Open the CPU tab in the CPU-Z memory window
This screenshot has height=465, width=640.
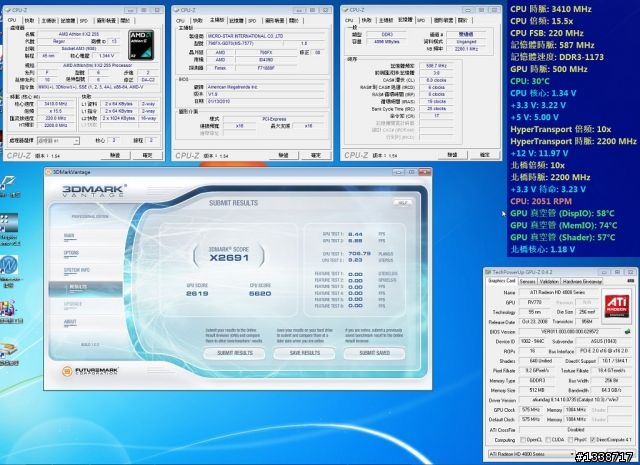point(349,20)
